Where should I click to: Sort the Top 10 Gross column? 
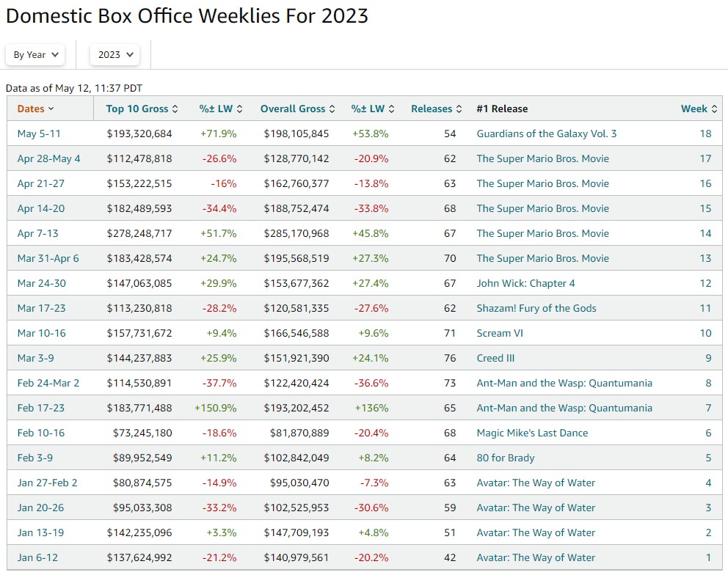(138, 109)
